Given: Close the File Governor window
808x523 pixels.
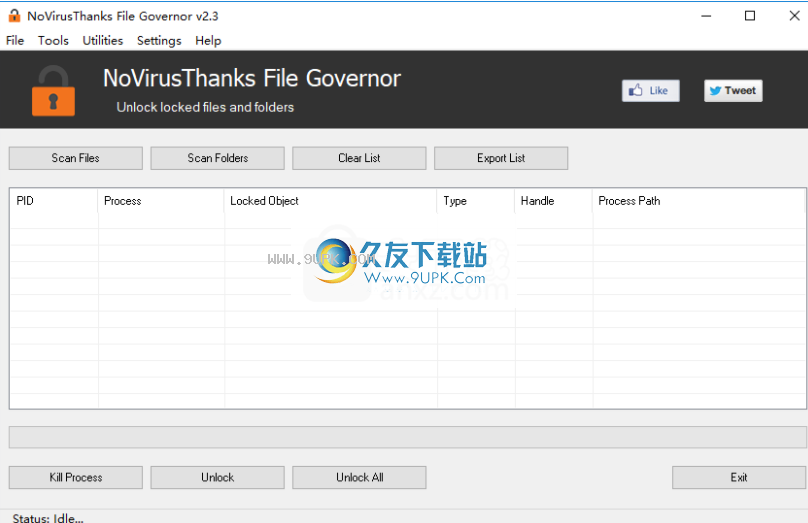Looking at the screenshot, I should pos(794,16).
